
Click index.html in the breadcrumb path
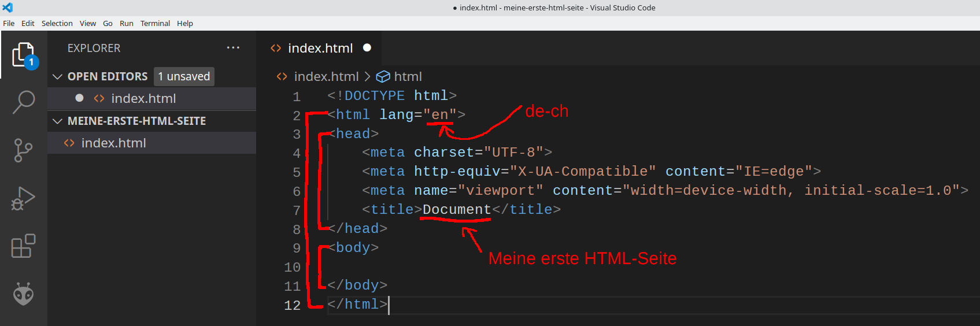326,76
